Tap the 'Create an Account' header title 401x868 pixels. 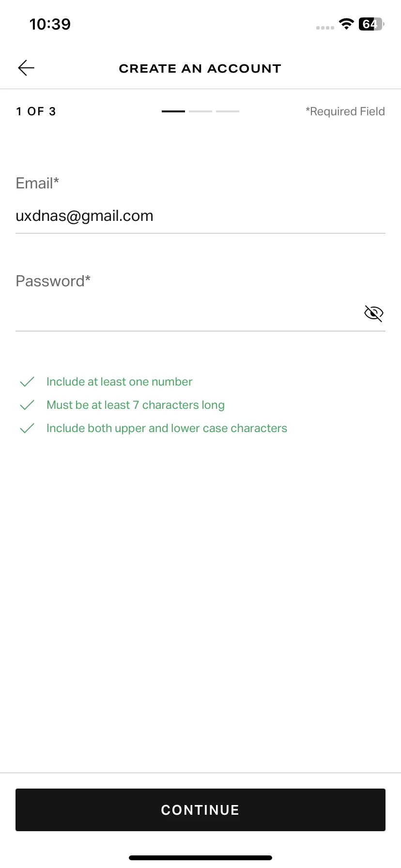[x=200, y=68]
